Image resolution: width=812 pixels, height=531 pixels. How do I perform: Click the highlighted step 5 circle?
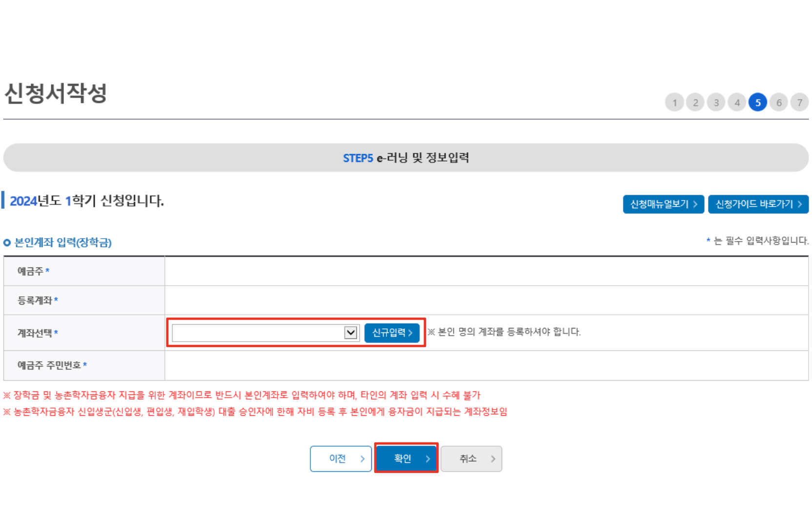click(x=758, y=102)
